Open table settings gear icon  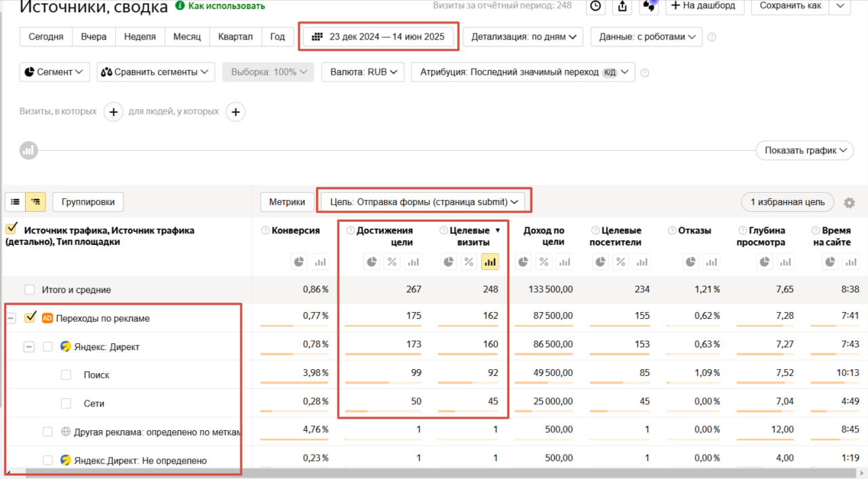pyautogui.click(x=849, y=202)
